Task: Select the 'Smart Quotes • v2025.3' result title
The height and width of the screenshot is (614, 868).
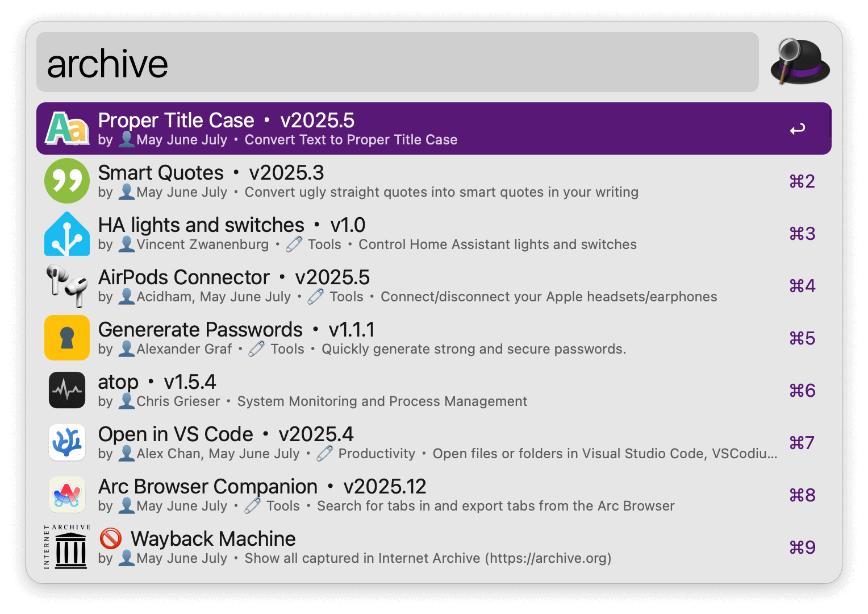Action: coord(211,173)
